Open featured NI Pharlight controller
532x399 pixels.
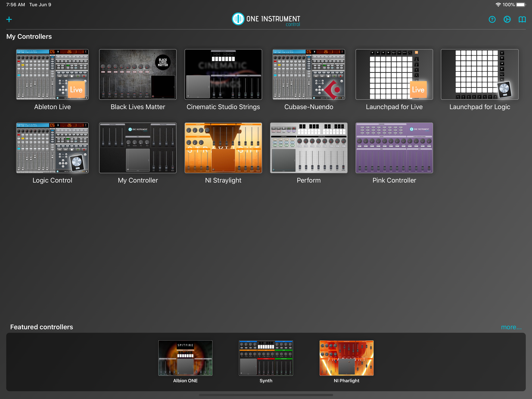point(346,358)
